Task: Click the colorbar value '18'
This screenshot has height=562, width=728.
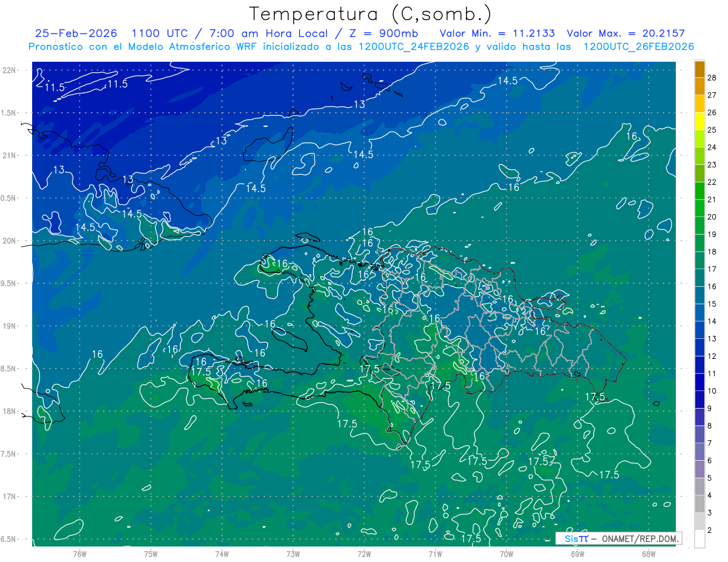Action: point(712,252)
